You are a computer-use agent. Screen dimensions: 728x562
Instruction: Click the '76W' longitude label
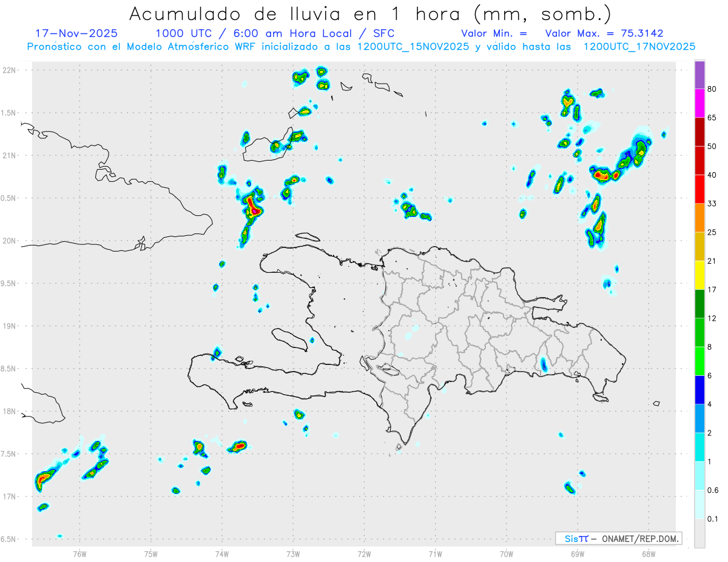pos(79,553)
